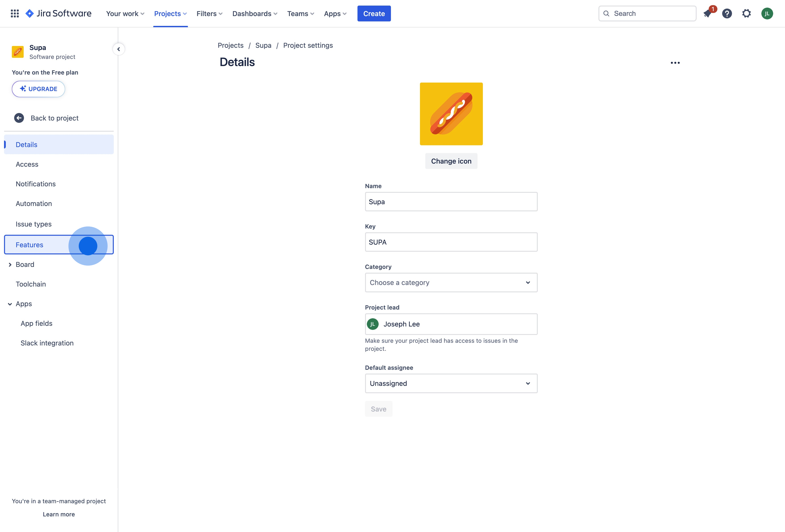Open the more actions ellipsis menu
785x532 pixels.
point(675,62)
